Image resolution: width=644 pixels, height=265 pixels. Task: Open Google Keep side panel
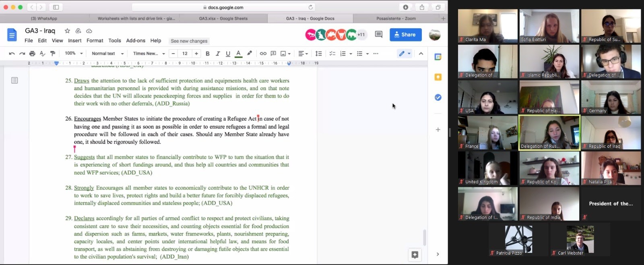tap(438, 77)
